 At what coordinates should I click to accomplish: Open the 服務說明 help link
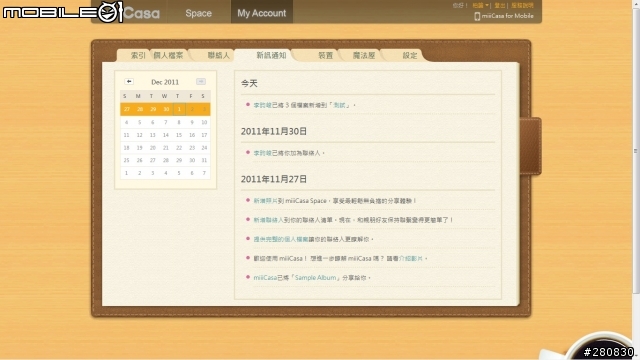pos(522,5)
